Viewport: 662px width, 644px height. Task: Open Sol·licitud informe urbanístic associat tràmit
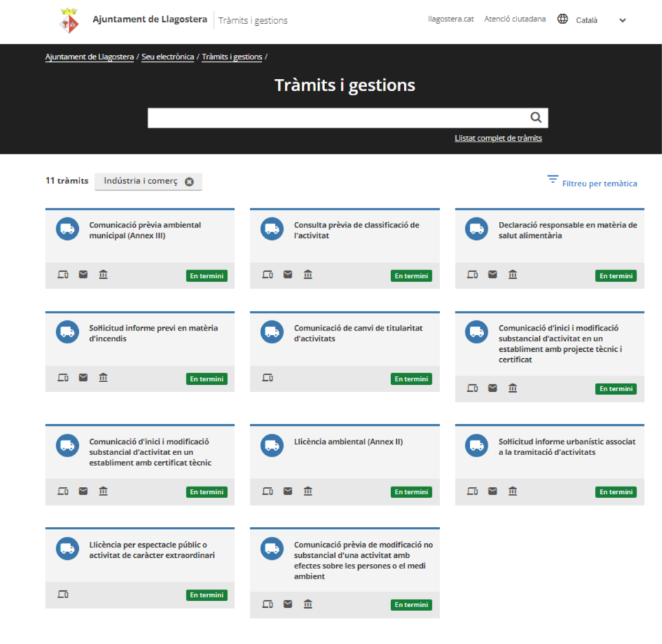coord(567,447)
